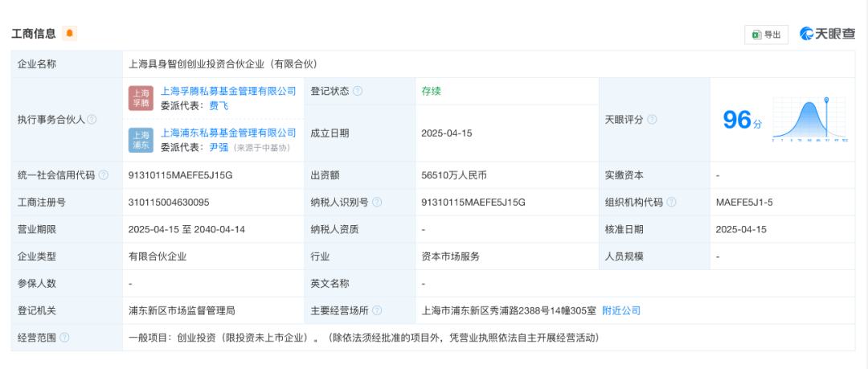Click the orange bell icon beside 工商信息
Viewport: 868px width, 369px height.
point(70,33)
